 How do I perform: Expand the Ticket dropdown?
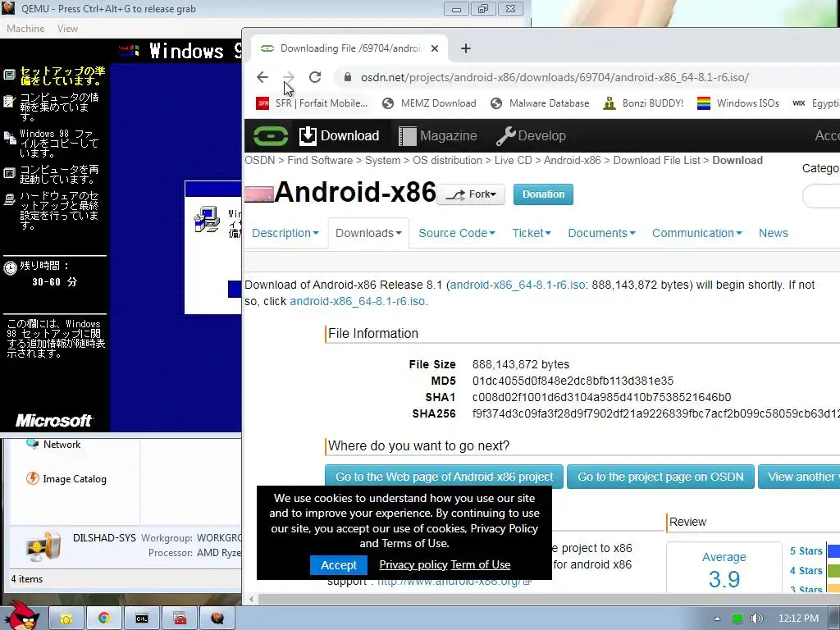(x=532, y=233)
